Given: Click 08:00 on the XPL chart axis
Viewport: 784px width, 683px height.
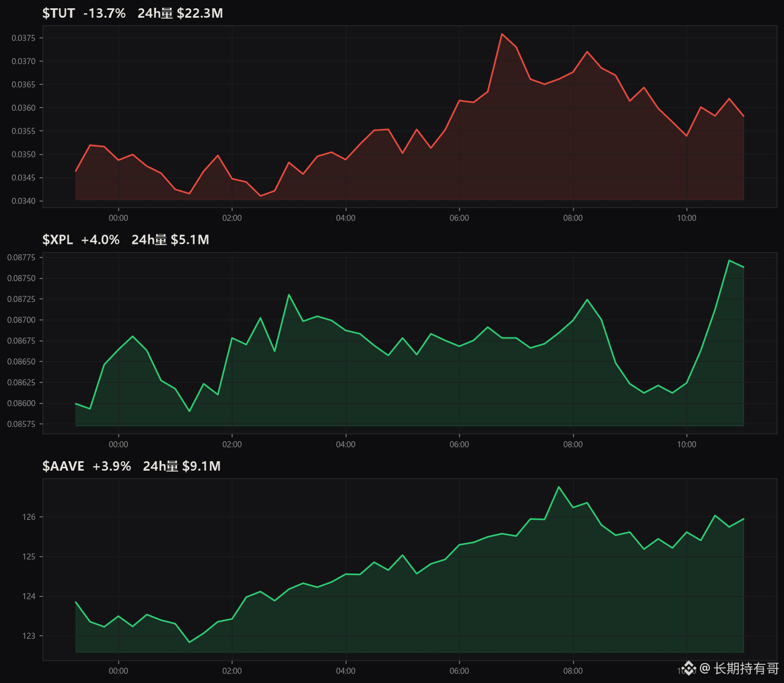Looking at the screenshot, I should [573, 444].
